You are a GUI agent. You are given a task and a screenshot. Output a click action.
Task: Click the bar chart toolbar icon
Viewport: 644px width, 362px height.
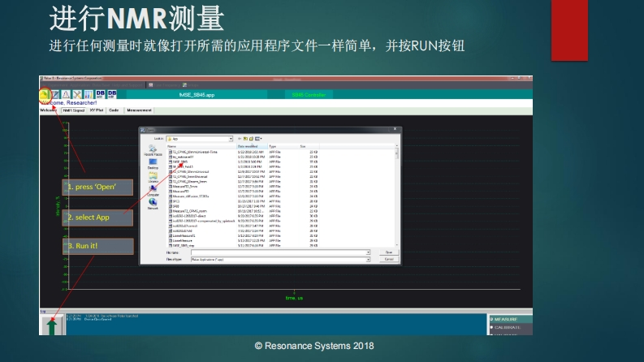point(88,94)
